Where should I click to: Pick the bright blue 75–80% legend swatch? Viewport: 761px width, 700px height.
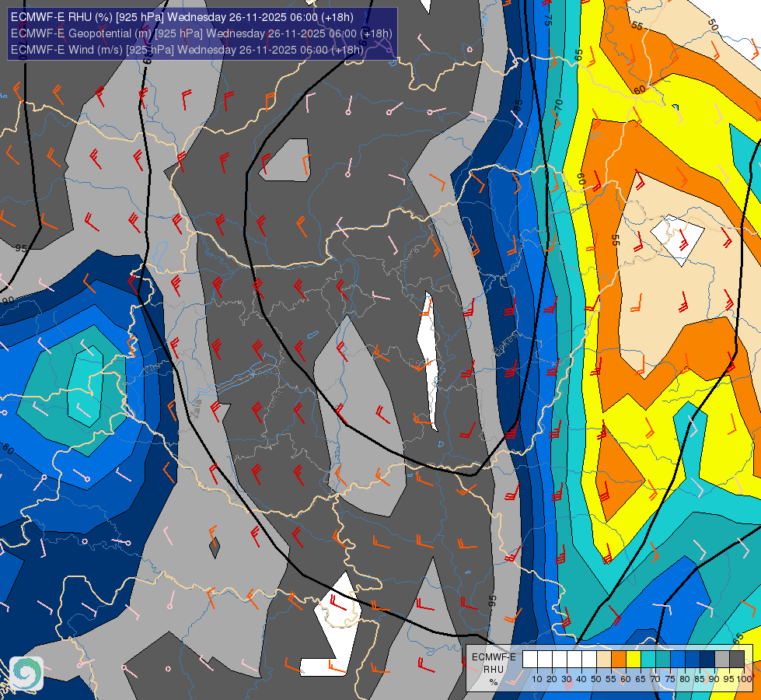point(678,659)
